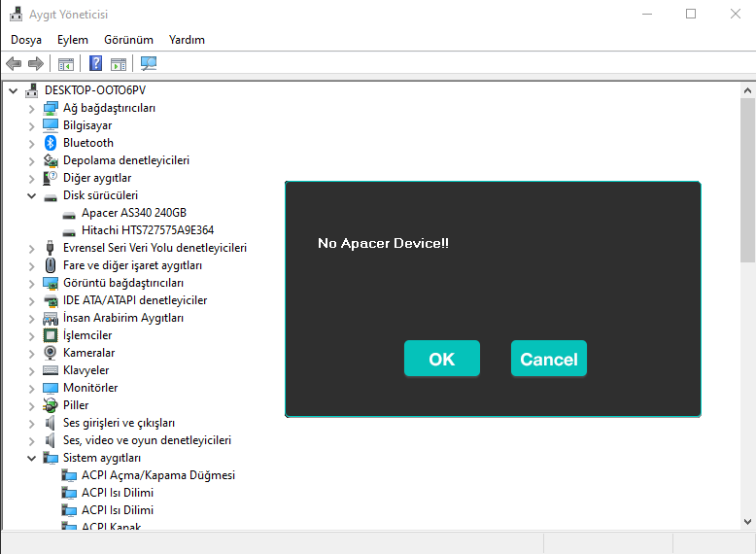Screen dimensions: 756x554
Task: Collapse the Disk sürücüleri node
Action: [x=31, y=195]
